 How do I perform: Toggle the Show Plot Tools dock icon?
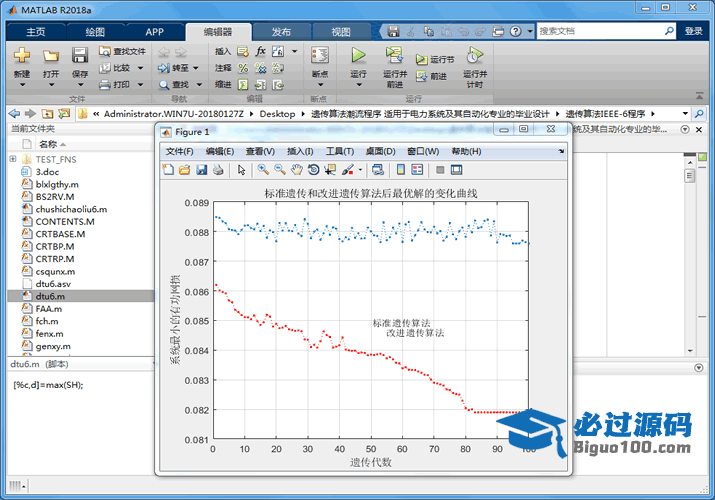(x=457, y=170)
